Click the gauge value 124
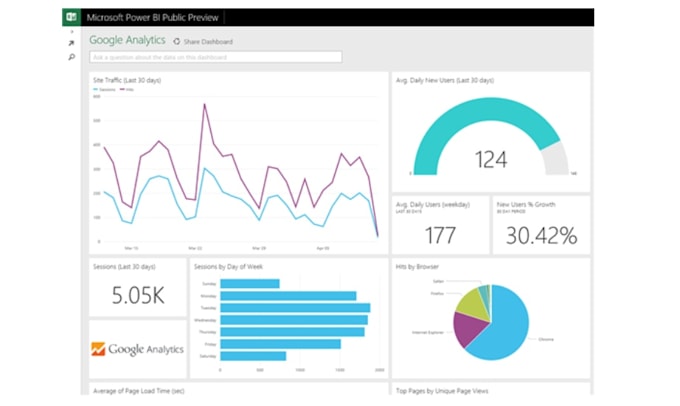The height and width of the screenshot is (406, 680). [491, 159]
